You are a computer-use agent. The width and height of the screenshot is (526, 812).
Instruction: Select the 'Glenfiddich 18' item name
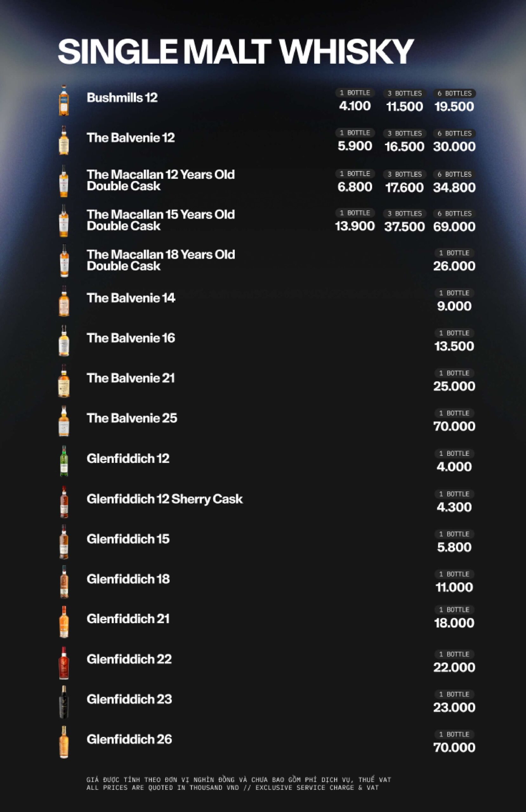[x=128, y=579]
